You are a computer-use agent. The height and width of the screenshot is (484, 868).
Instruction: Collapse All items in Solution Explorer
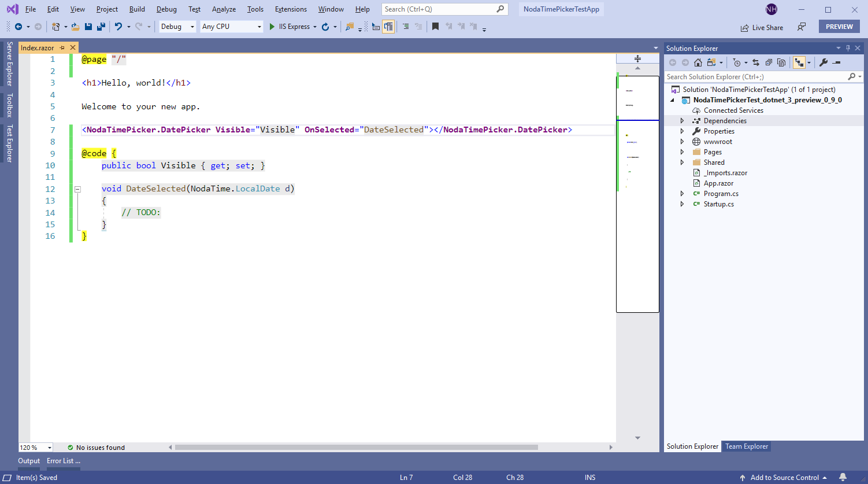pyautogui.click(x=769, y=62)
